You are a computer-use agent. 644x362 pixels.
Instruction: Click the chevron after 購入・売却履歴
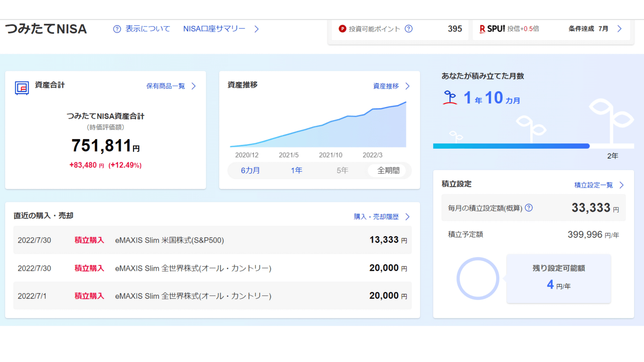click(x=407, y=217)
